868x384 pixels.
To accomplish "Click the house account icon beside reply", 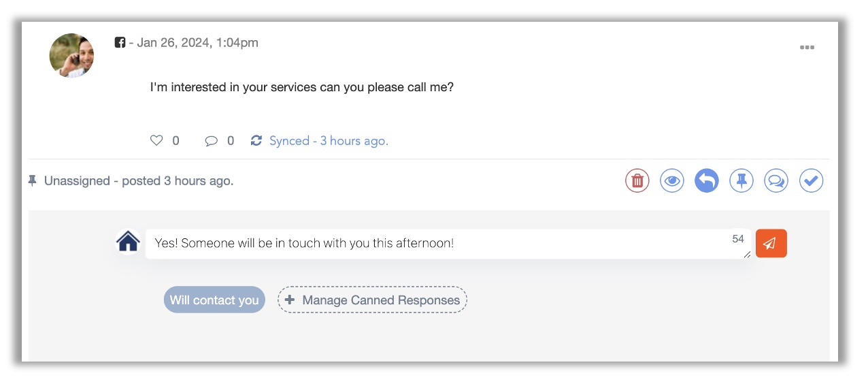I will coord(128,242).
